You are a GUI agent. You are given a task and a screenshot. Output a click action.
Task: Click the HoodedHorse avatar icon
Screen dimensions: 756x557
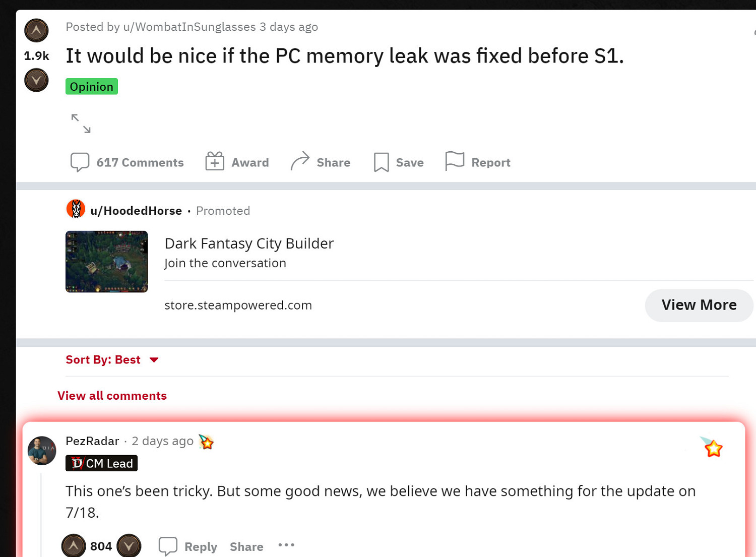76,209
